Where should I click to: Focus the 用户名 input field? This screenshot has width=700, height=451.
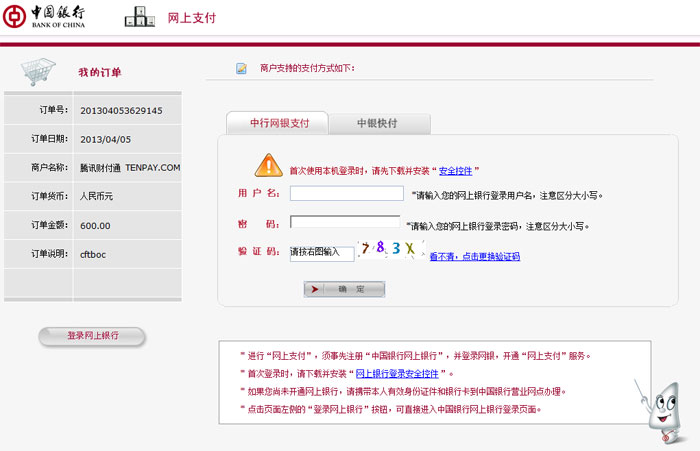(x=346, y=194)
